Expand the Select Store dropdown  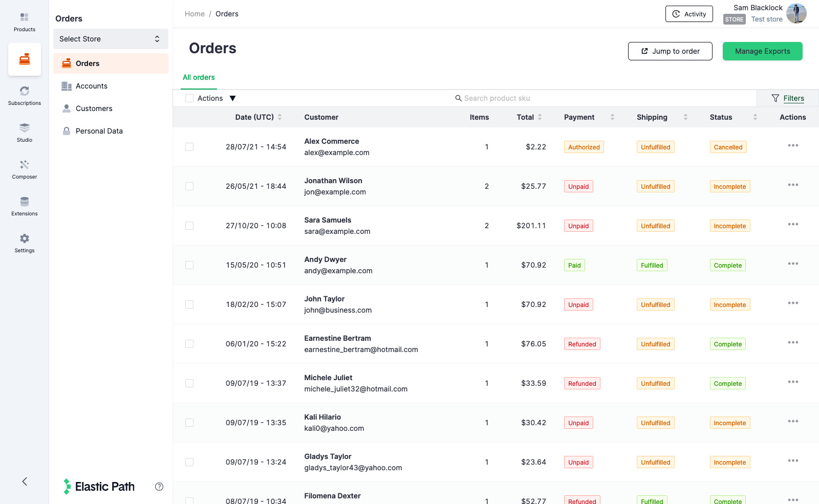click(111, 39)
